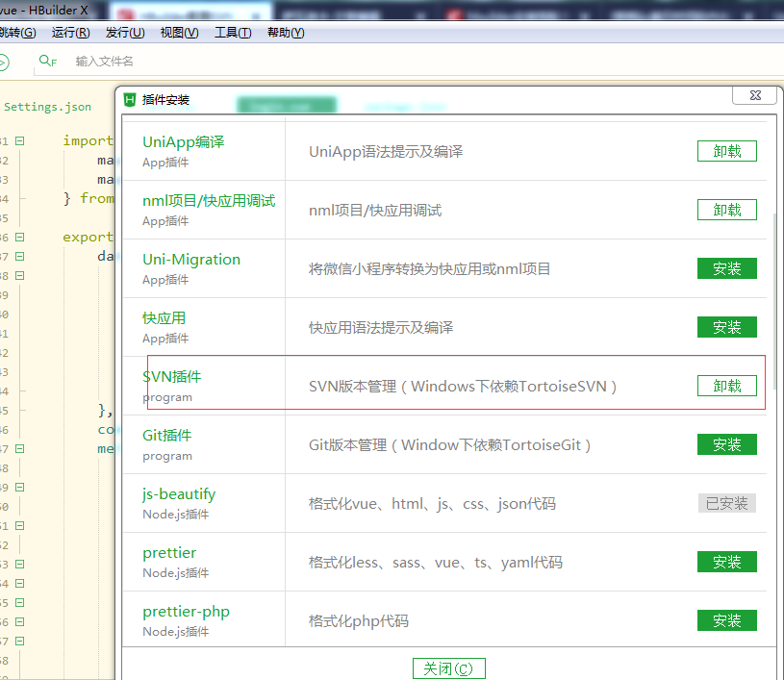Open the UniApp编译 plugin name link
The width and height of the screenshot is (784, 680).
point(183,142)
